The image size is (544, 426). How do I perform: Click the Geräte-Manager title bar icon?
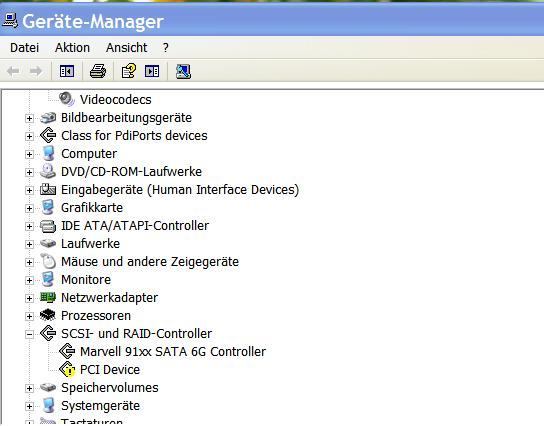pyautogui.click(x=10, y=20)
